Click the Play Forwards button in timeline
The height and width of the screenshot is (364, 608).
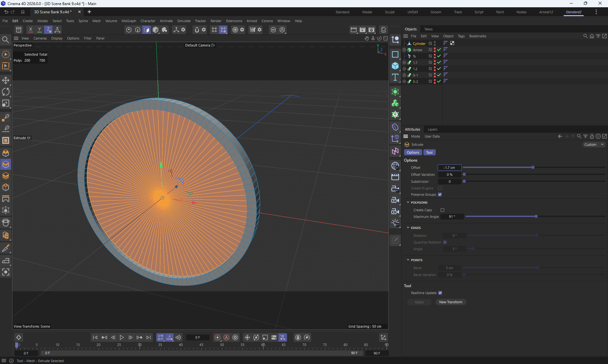tap(122, 337)
